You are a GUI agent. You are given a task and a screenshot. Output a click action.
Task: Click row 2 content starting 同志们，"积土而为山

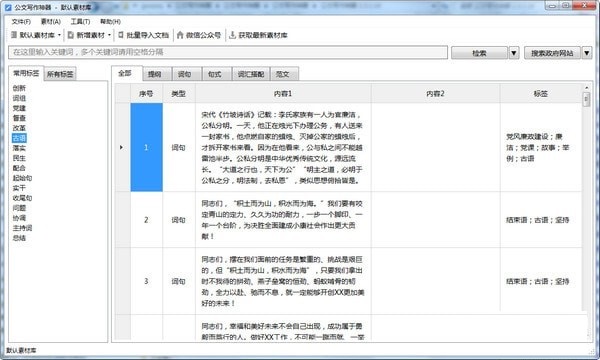(x=282, y=220)
